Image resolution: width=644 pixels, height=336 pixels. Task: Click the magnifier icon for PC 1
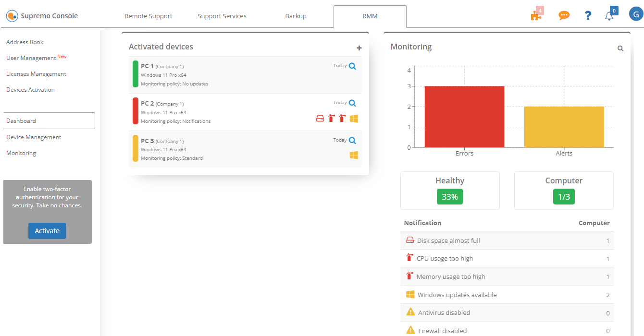(x=352, y=66)
